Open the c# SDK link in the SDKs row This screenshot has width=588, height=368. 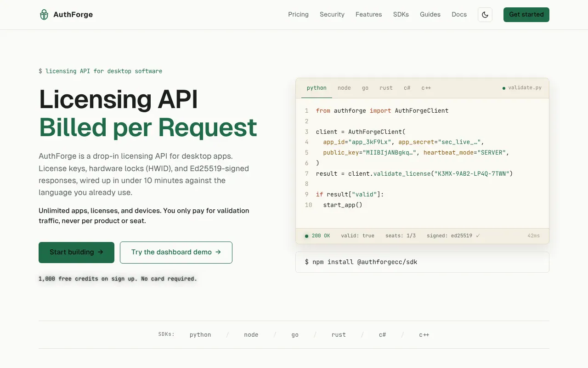pyautogui.click(x=382, y=335)
